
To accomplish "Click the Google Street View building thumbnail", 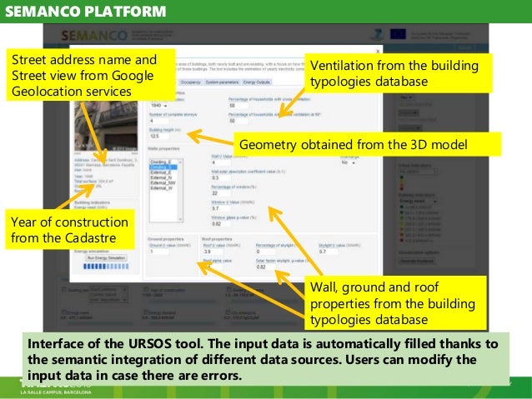I will pos(106,126).
